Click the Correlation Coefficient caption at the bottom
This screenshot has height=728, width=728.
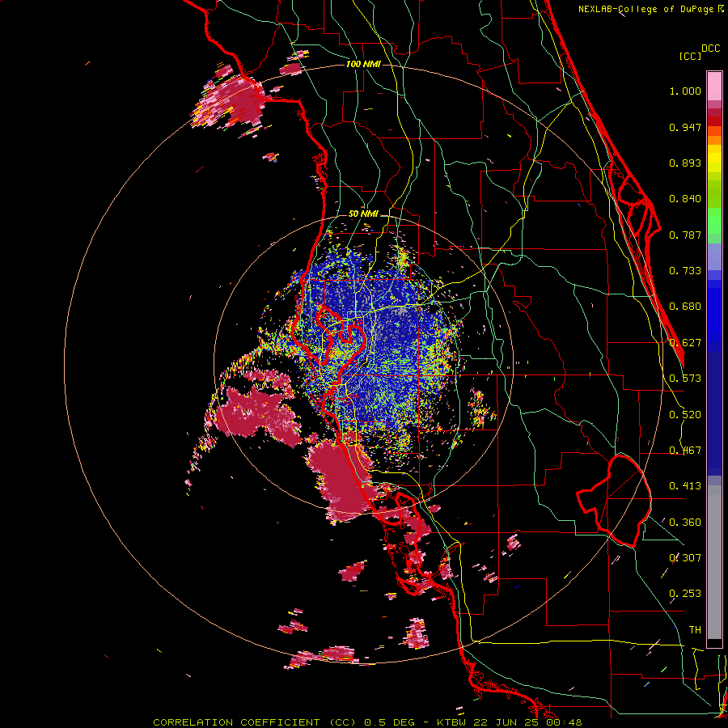point(367,722)
